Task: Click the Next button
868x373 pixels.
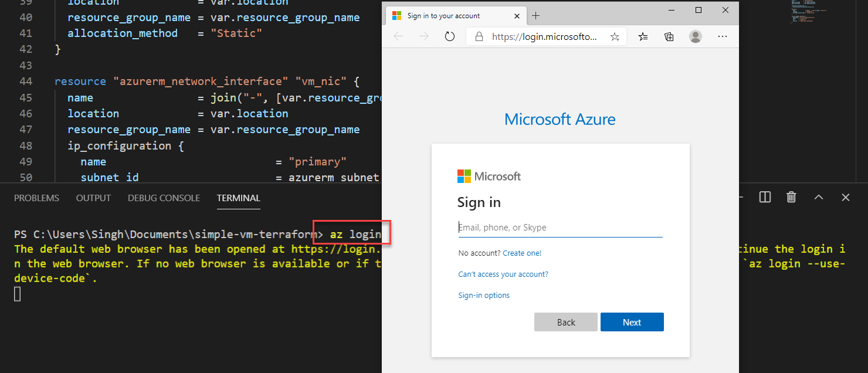Action: coord(632,321)
